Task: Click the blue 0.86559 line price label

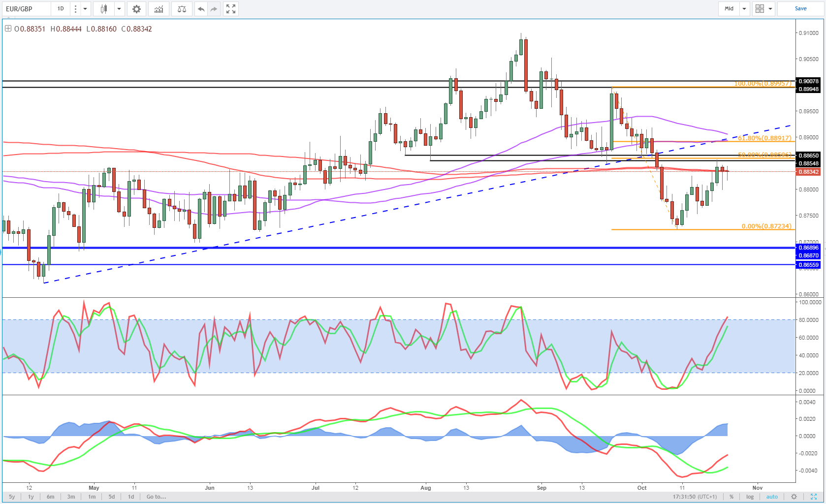Action: (808, 265)
